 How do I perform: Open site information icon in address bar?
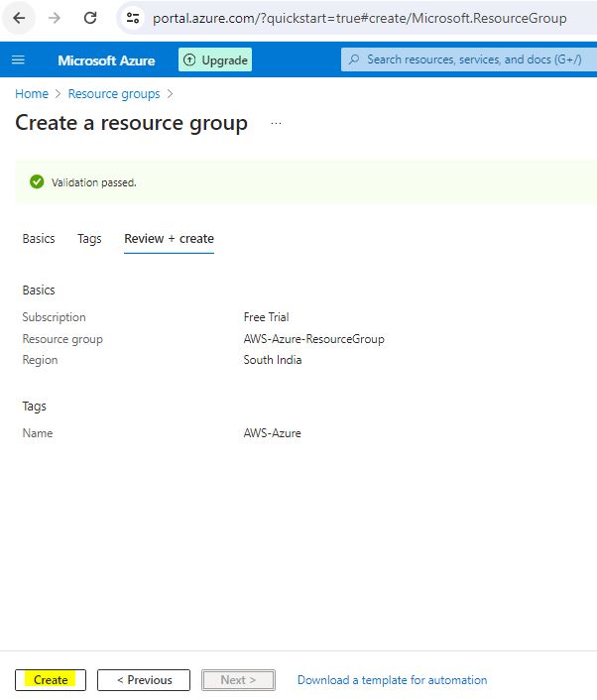134,18
